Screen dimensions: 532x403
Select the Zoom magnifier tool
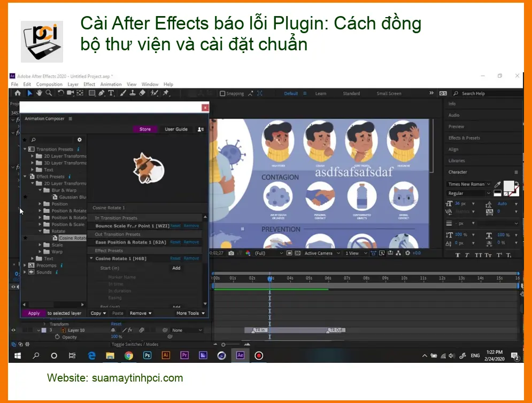click(x=49, y=93)
